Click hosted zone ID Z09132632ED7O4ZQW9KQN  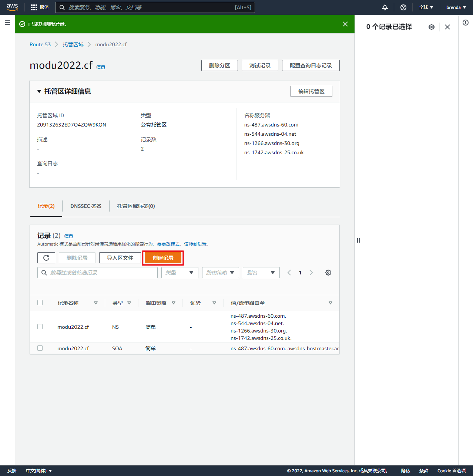71,125
